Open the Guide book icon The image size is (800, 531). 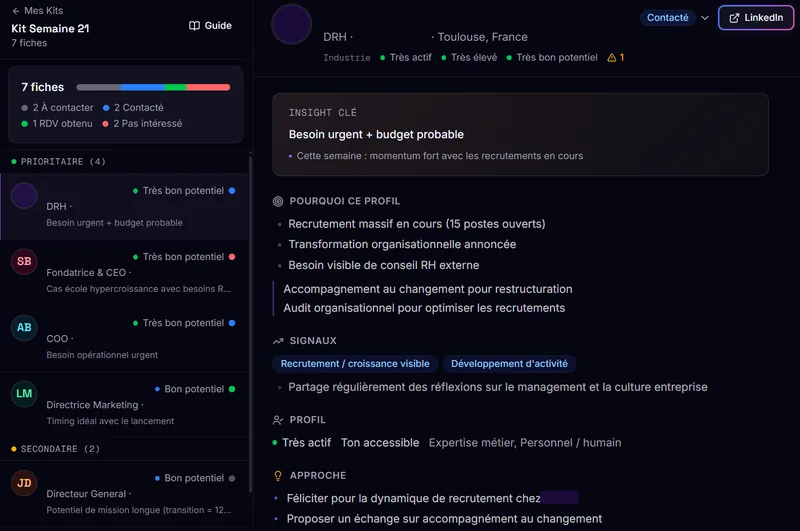point(194,26)
